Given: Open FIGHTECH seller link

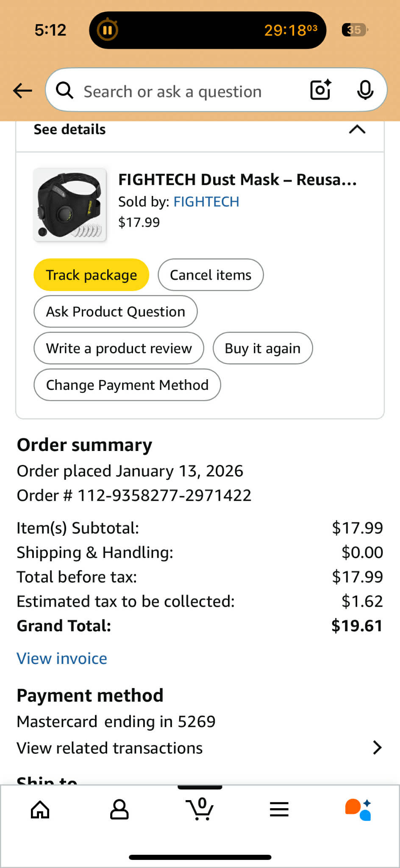Looking at the screenshot, I should tap(206, 202).
